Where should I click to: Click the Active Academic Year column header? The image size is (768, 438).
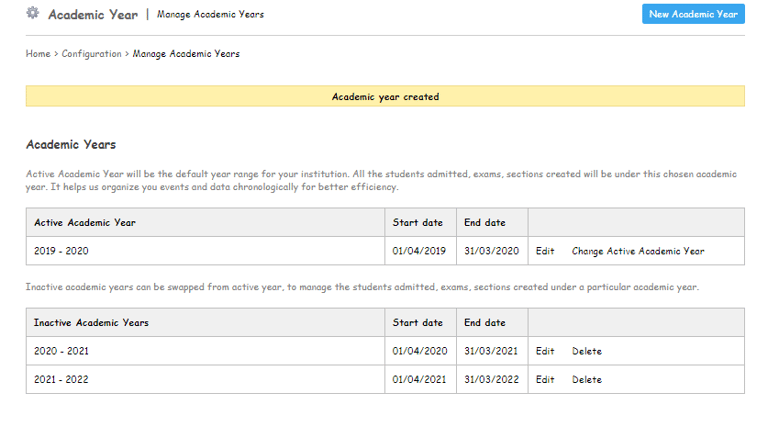click(x=85, y=222)
